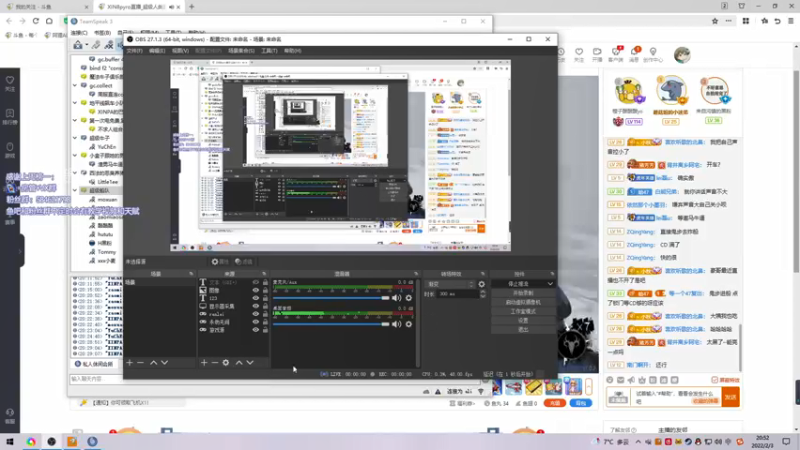Remove the selected OBS source
800x450 pixels.
click(x=215, y=362)
